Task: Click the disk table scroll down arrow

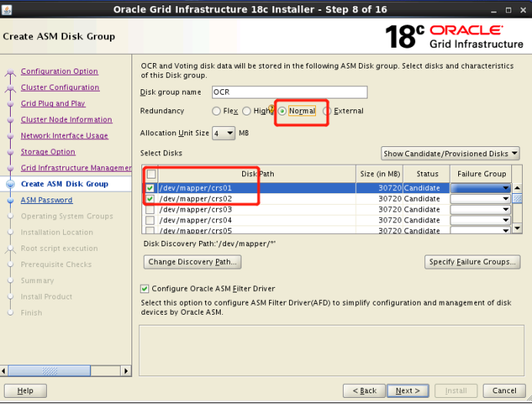Action: pos(517,228)
